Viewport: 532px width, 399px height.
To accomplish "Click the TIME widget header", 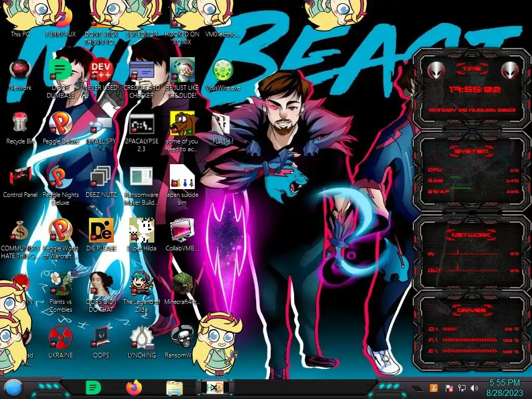I will tap(472, 69).
